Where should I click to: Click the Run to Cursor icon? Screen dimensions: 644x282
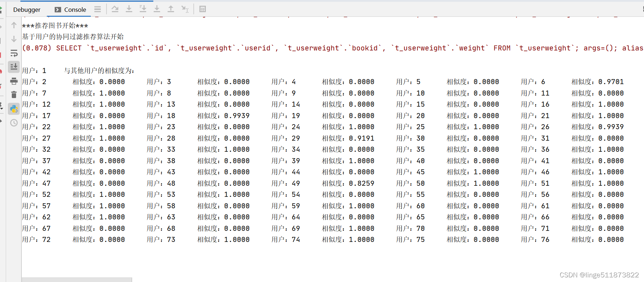[x=185, y=9]
